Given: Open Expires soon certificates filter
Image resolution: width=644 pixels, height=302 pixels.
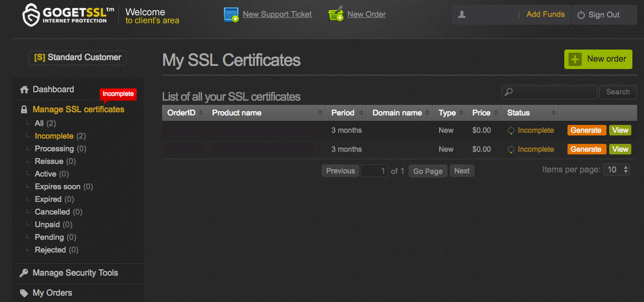Looking at the screenshot, I should (58, 187).
